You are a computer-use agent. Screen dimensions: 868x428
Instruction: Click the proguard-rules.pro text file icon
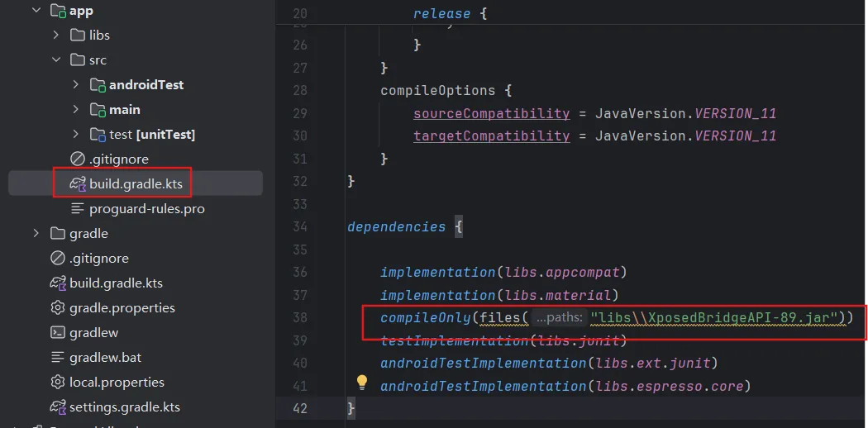tap(78, 208)
